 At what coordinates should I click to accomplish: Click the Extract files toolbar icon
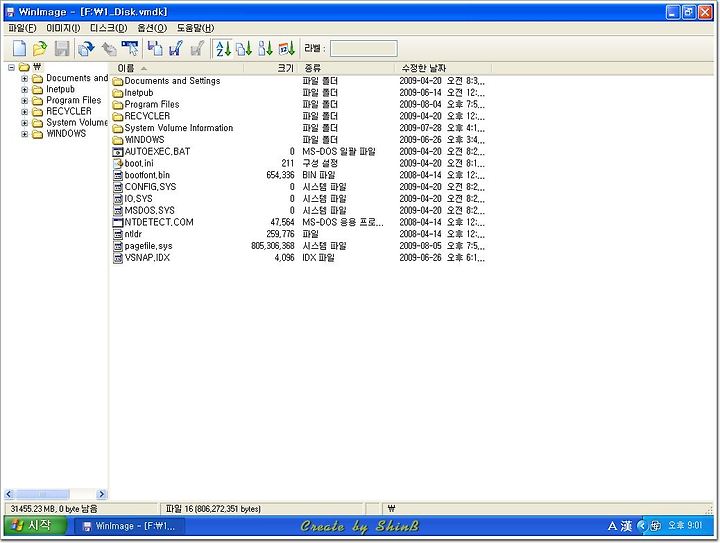coord(86,48)
